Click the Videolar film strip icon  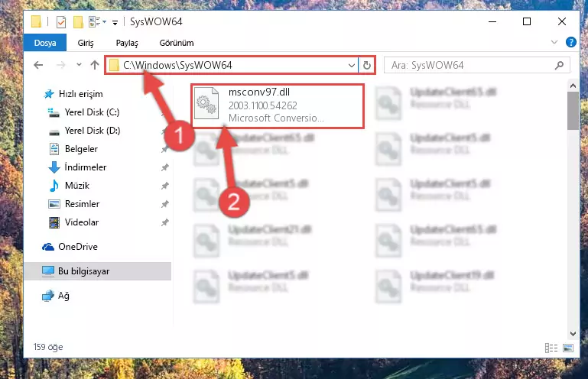54,222
